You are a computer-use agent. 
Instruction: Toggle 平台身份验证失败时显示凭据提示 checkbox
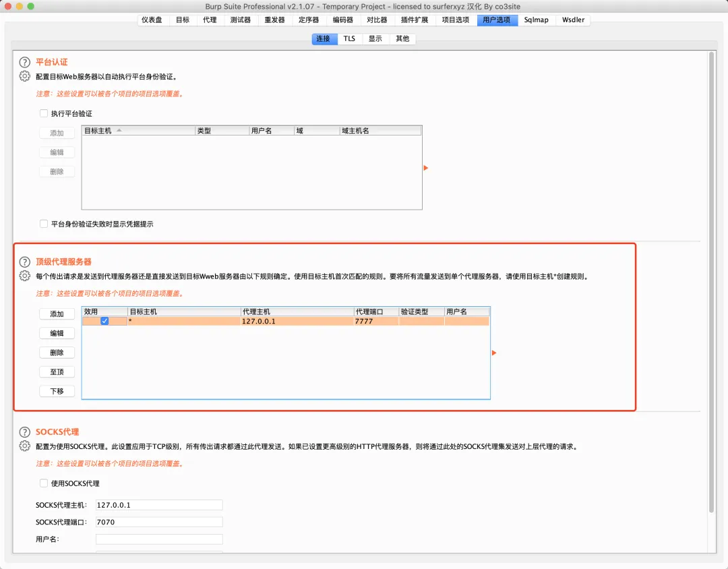point(44,224)
